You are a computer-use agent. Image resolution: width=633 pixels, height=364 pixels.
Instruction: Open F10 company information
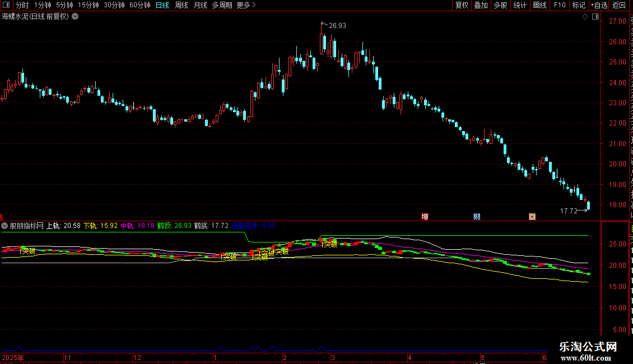(560, 5)
